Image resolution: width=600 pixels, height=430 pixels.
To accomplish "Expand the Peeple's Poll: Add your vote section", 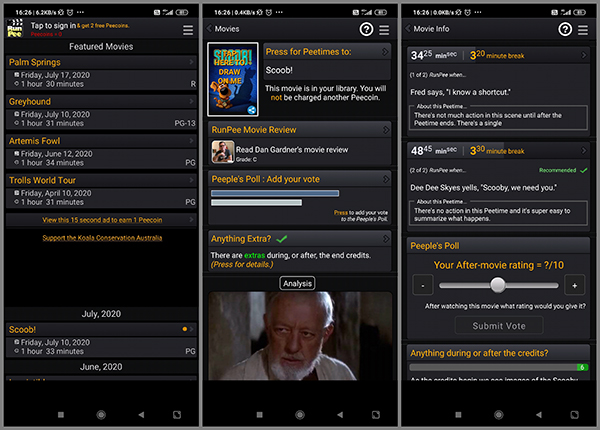I will 386,179.
